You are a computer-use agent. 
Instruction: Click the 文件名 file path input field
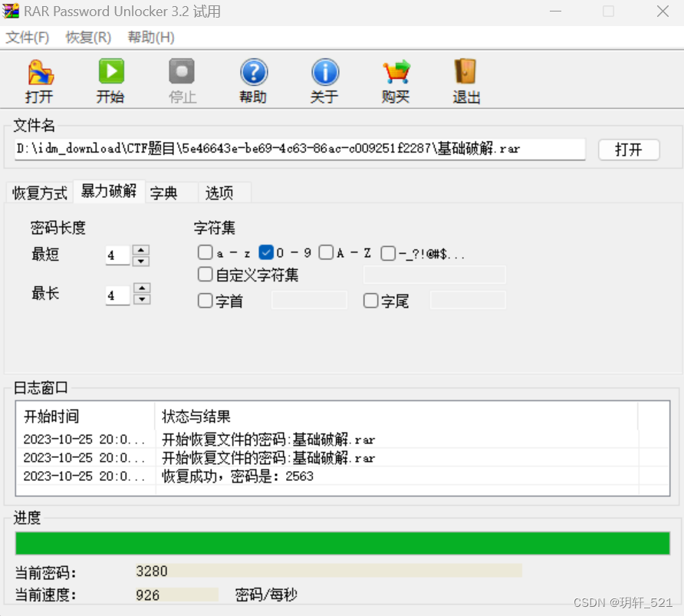coord(300,149)
